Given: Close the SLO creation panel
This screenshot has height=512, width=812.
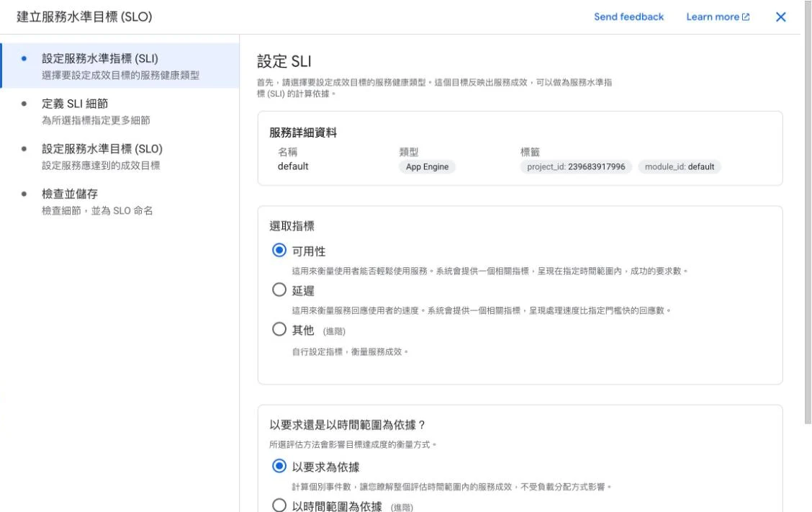Looking at the screenshot, I should coord(780,17).
